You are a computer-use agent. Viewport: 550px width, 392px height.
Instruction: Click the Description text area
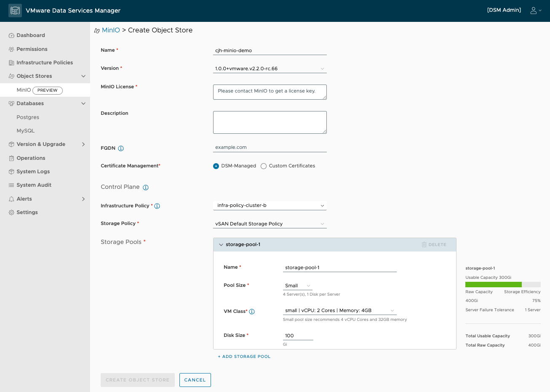(270, 122)
